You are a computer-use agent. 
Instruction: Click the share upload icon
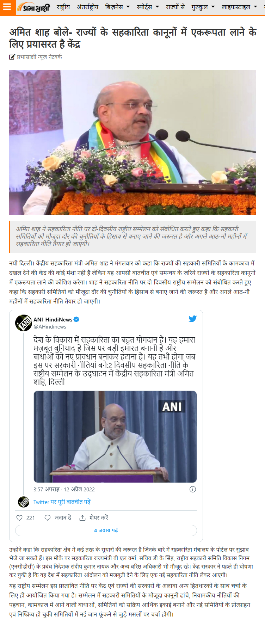[x=82, y=518]
